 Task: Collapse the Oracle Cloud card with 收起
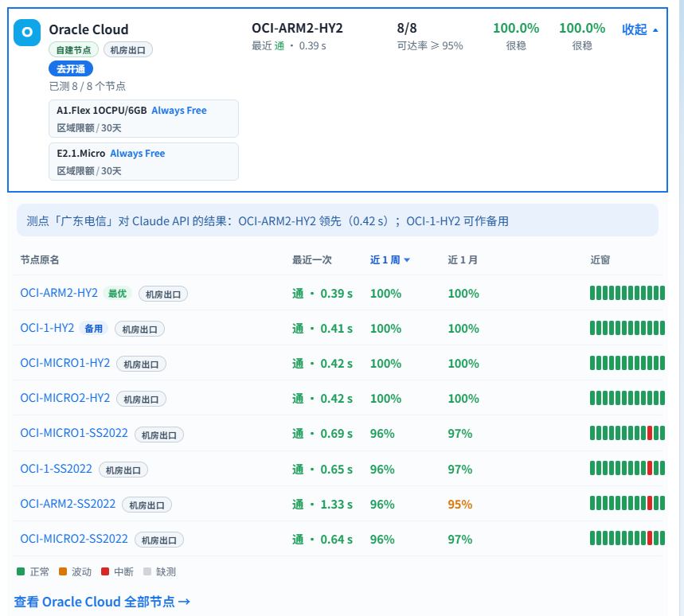pyautogui.click(x=640, y=29)
